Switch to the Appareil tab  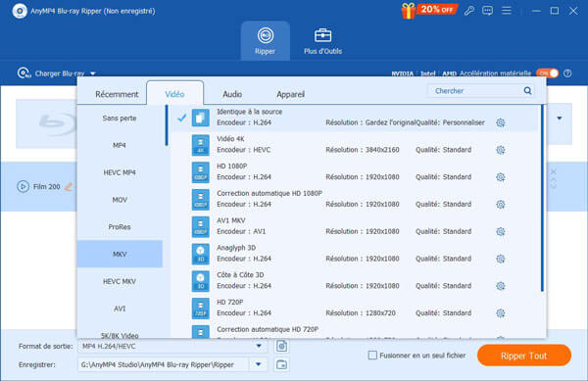pyautogui.click(x=290, y=94)
